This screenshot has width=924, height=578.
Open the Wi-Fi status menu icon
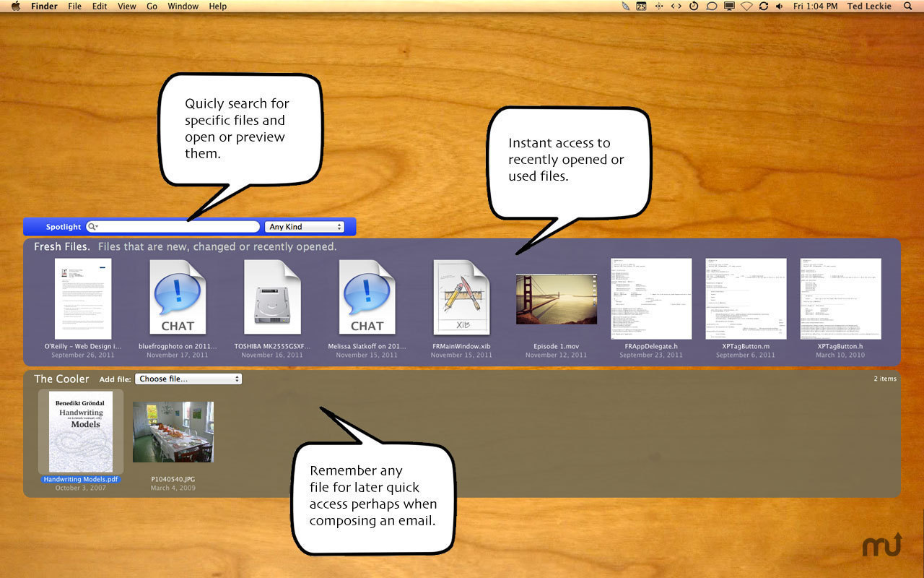[x=746, y=7]
